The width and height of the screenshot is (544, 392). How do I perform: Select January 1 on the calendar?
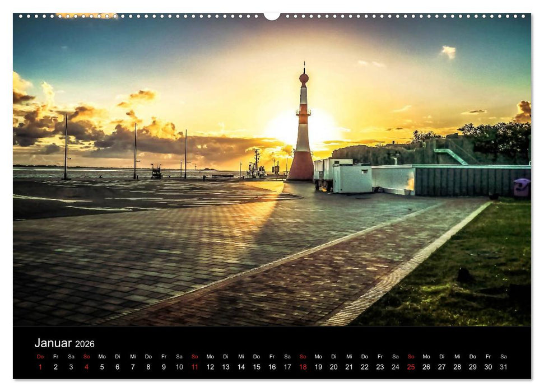pos(39,366)
